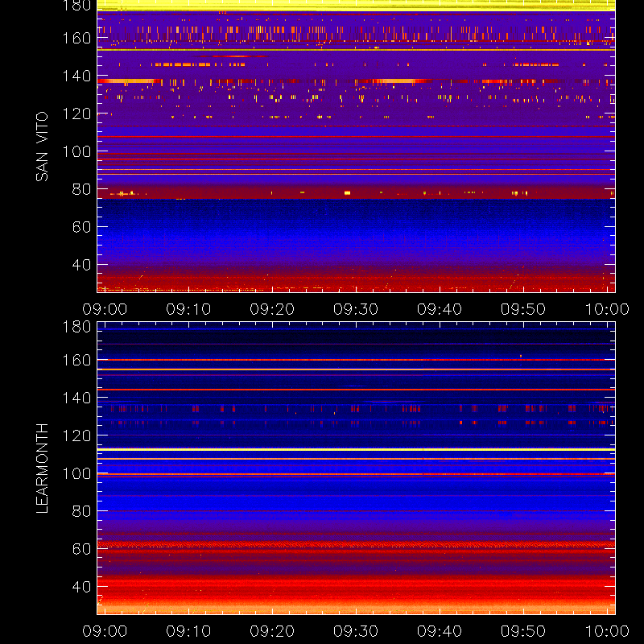Screen dimensions: 644x644
Task: Click 09:30 time label under San Vito plot
Action: click(356, 309)
